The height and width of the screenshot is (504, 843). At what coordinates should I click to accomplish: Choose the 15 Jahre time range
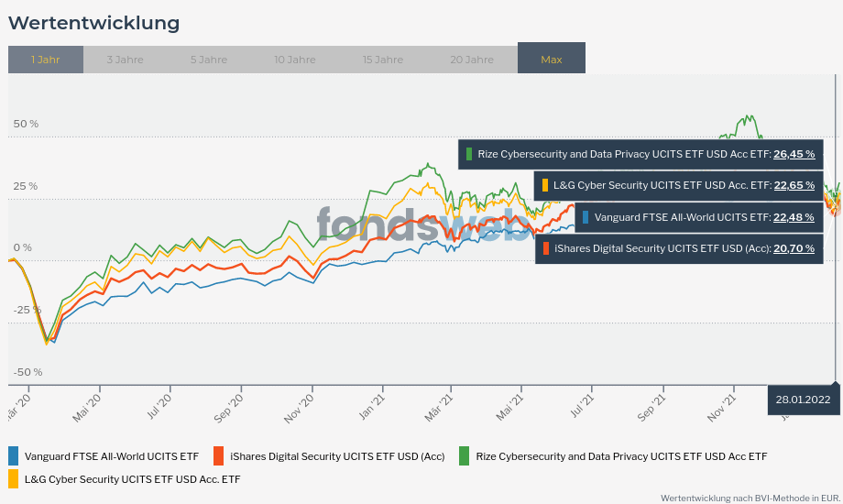pyautogui.click(x=382, y=60)
